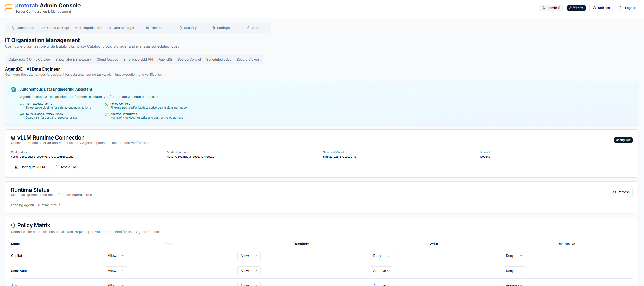Click the Configured status badge
This screenshot has height=286, width=644.
click(x=623, y=140)
